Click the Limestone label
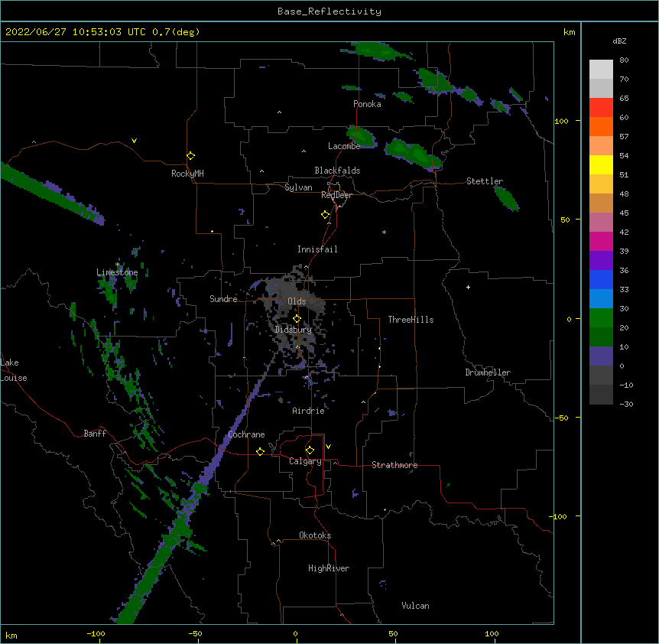 tap(117, 272)
